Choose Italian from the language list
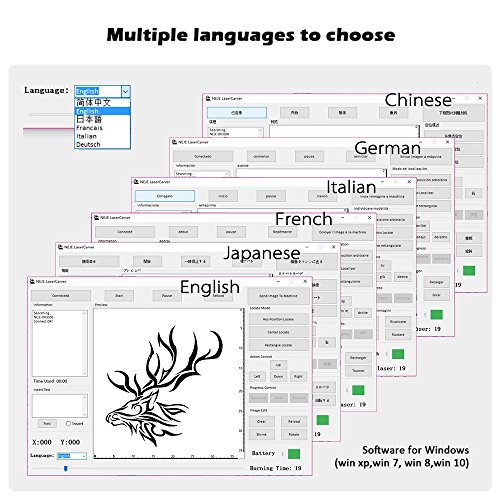500x500 pixels. coord(86,136)
